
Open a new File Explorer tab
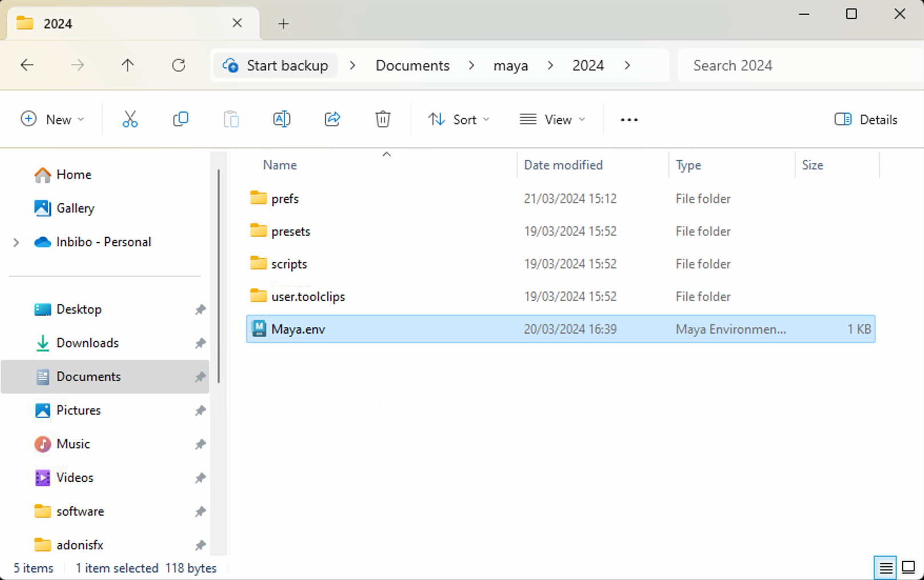tap(283, 23)
